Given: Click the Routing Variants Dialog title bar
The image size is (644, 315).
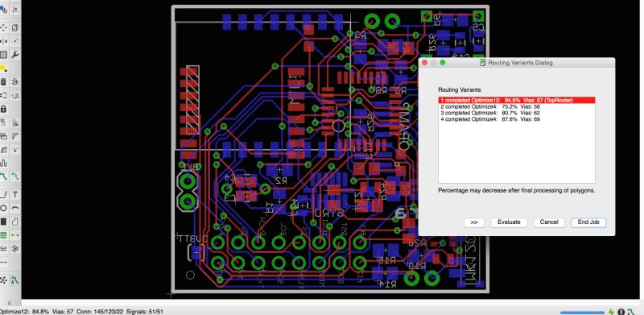Looking at the screenshot, I should tap(517, 63).
